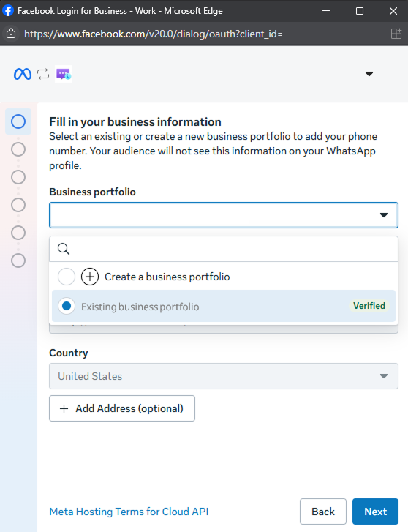Expand the account dropdown arrow in header
The height and width of the screenshot is (532, 408).
pyautogui.click(x=369, y=74)
